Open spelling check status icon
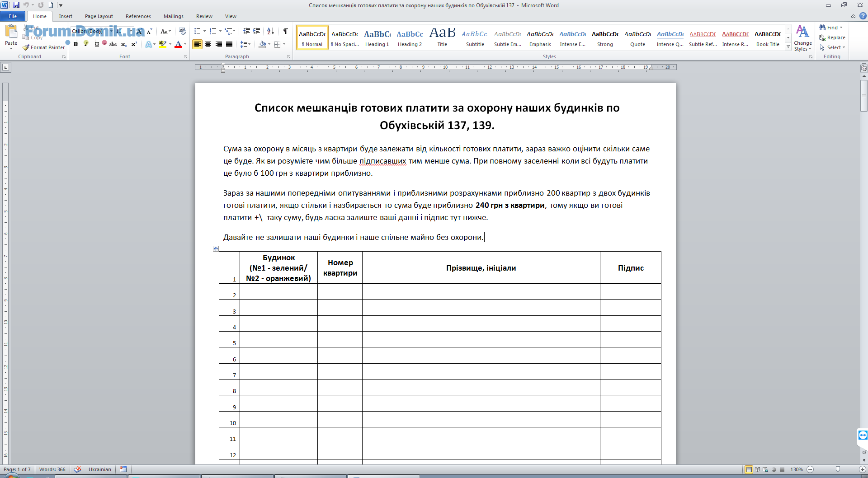Image resolution: width=868 pixels, height=478 pixels. tap(77, 469)
